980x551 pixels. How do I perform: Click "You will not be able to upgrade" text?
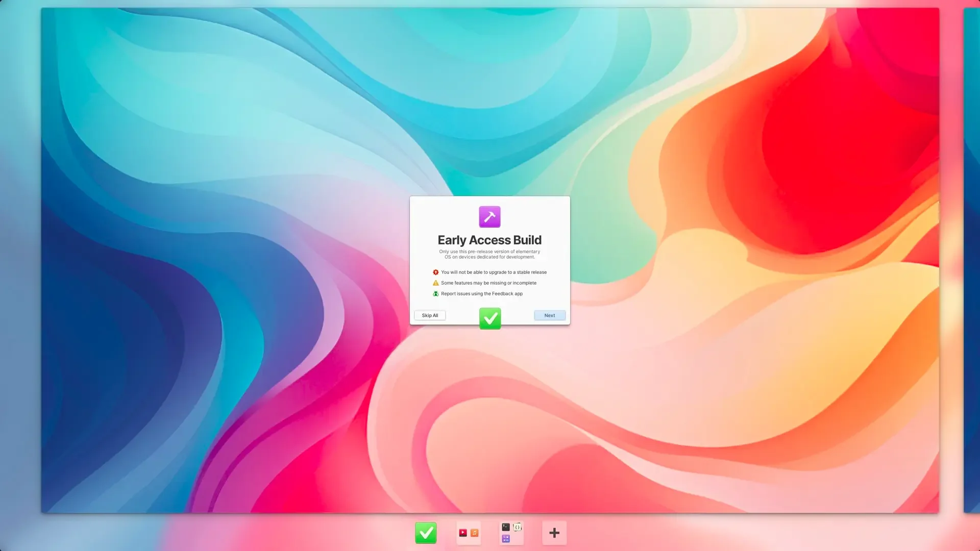pyautogui.click(x=494, y=272)
